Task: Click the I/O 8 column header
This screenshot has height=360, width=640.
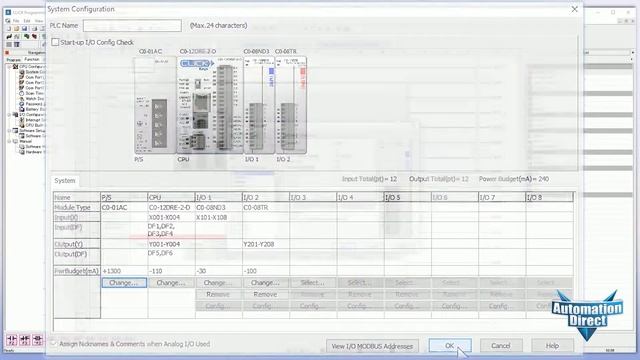Action: 549,198
